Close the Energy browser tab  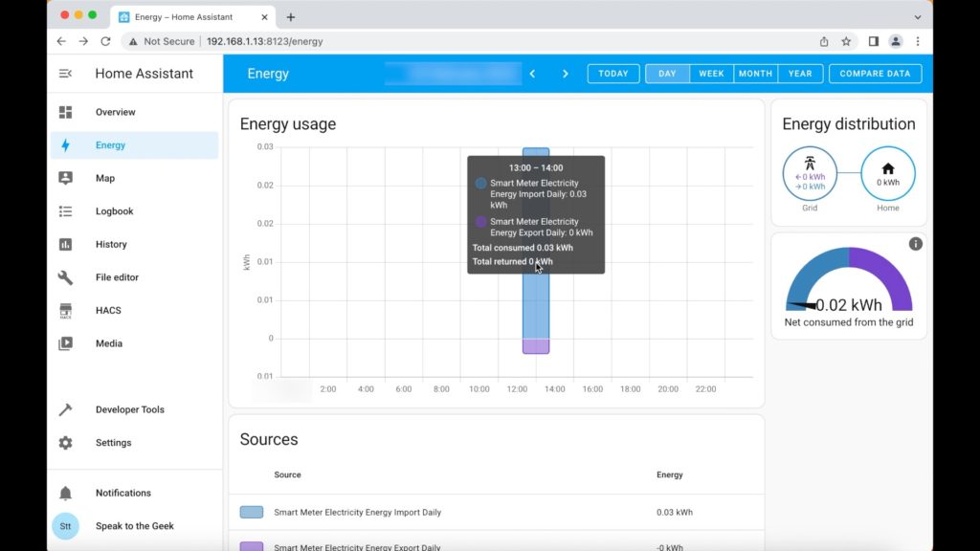click(x=264, y=17)
